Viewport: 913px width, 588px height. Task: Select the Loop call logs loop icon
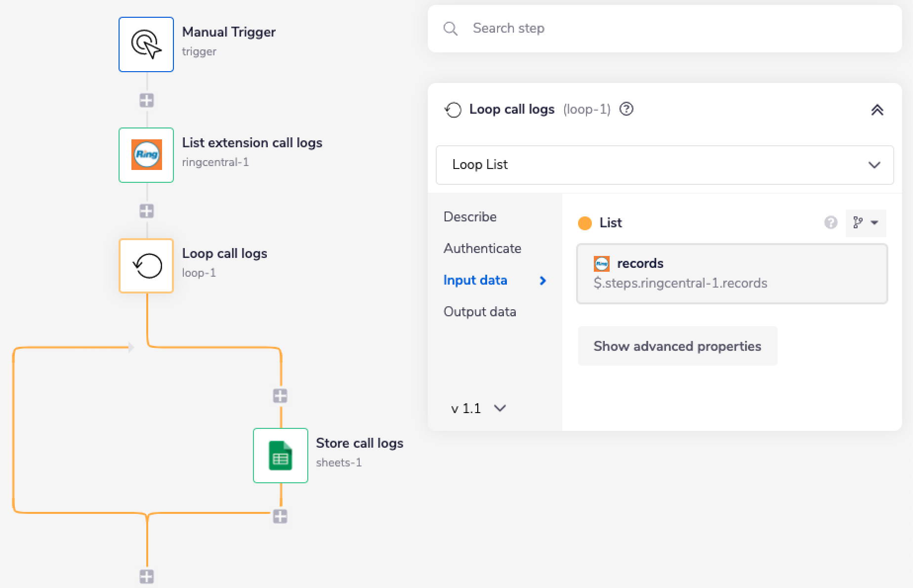(x=146, y=265)
